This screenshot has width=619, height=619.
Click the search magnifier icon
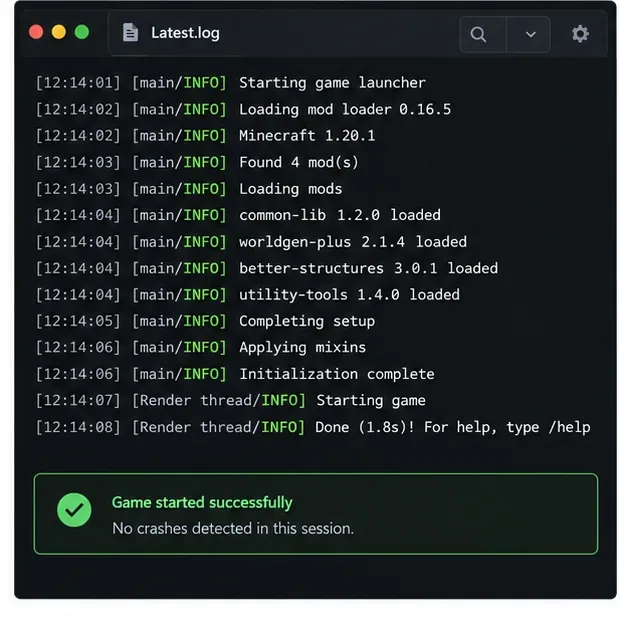tap(478, 34)
